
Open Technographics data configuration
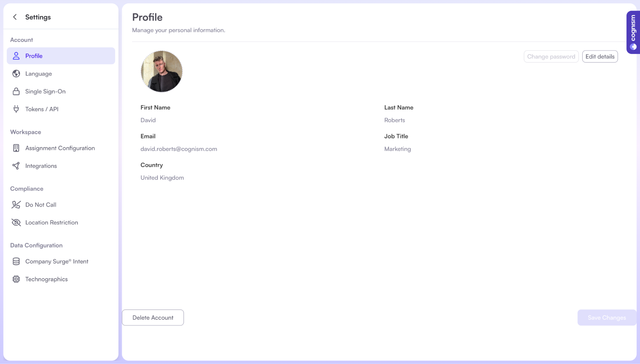46,279
